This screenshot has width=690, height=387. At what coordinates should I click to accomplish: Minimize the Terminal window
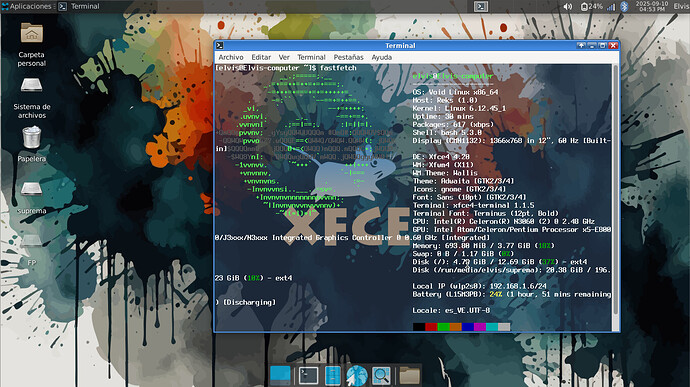[x=592, y=45]
